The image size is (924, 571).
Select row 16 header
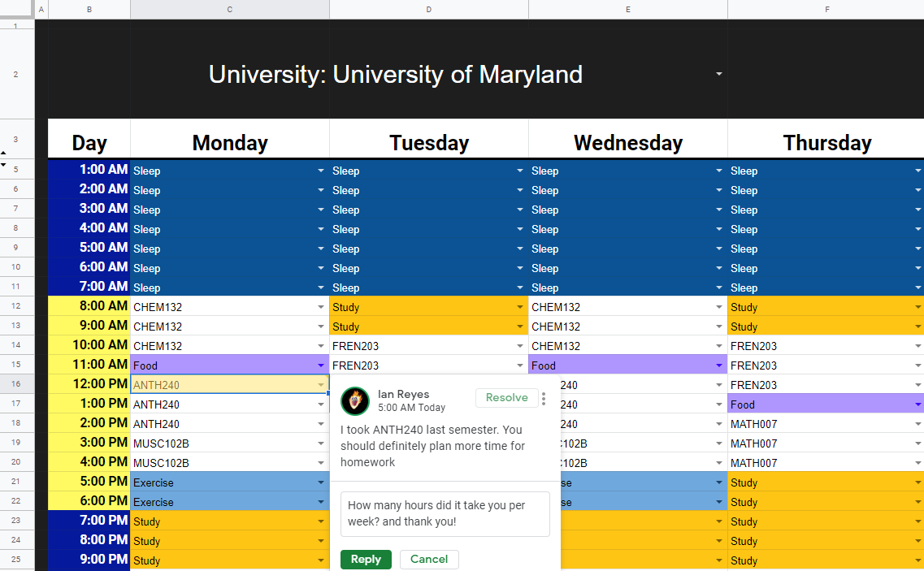pyautogui.click(x=17, y=384)
